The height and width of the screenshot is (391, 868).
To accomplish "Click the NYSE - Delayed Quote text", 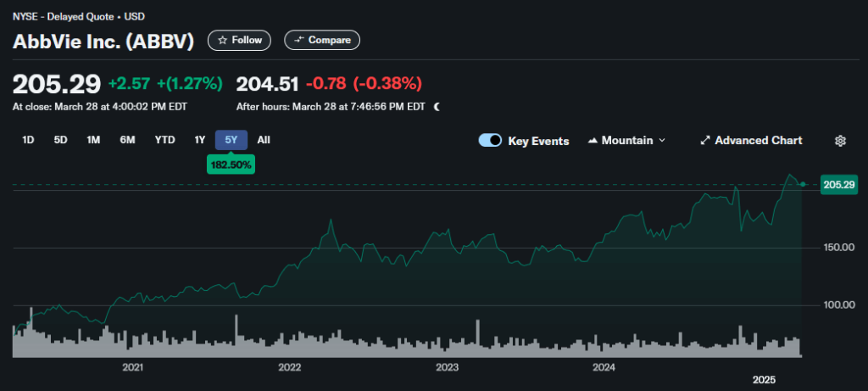I will [x=64, y=17].
